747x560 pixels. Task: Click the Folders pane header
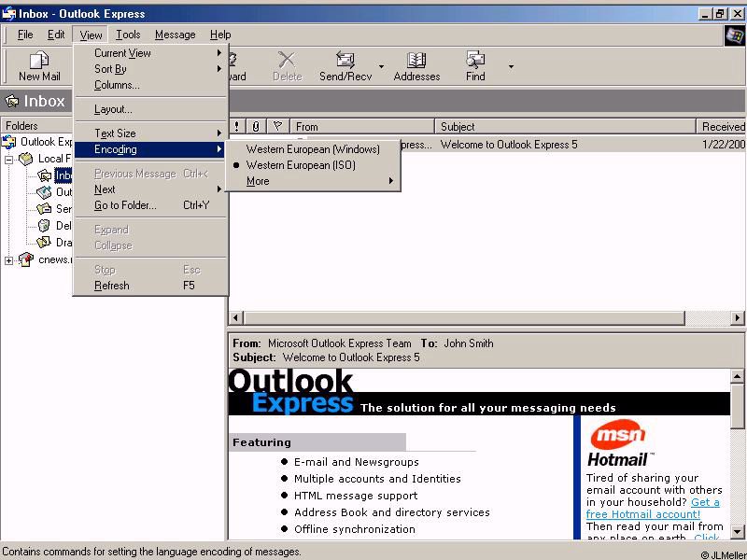click(x=36, y=126)
